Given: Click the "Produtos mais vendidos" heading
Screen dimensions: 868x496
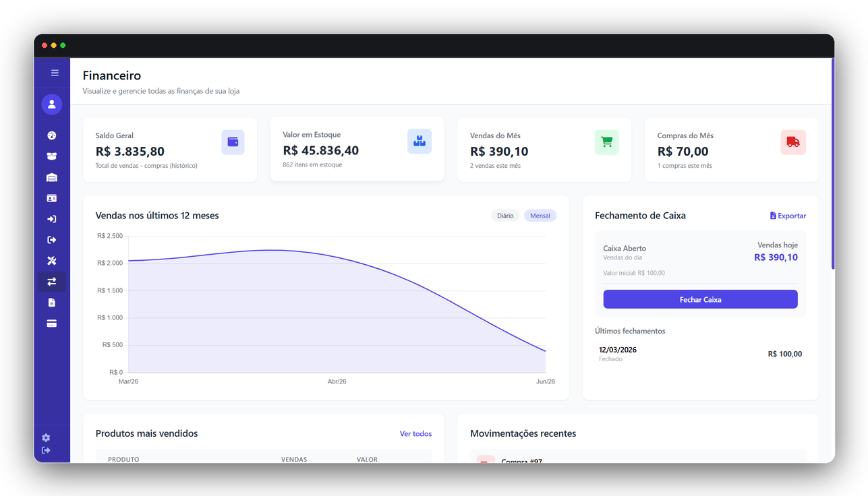Looking at the screenshot, I should point(147,433).
